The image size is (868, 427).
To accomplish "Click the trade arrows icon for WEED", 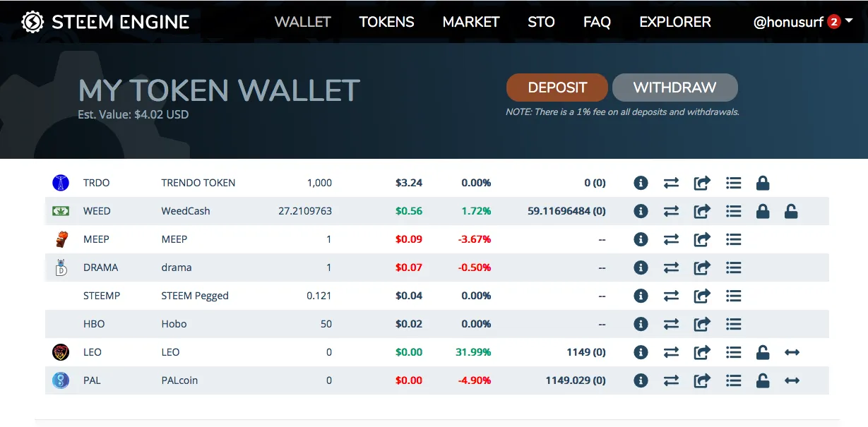I will [671, 211].
